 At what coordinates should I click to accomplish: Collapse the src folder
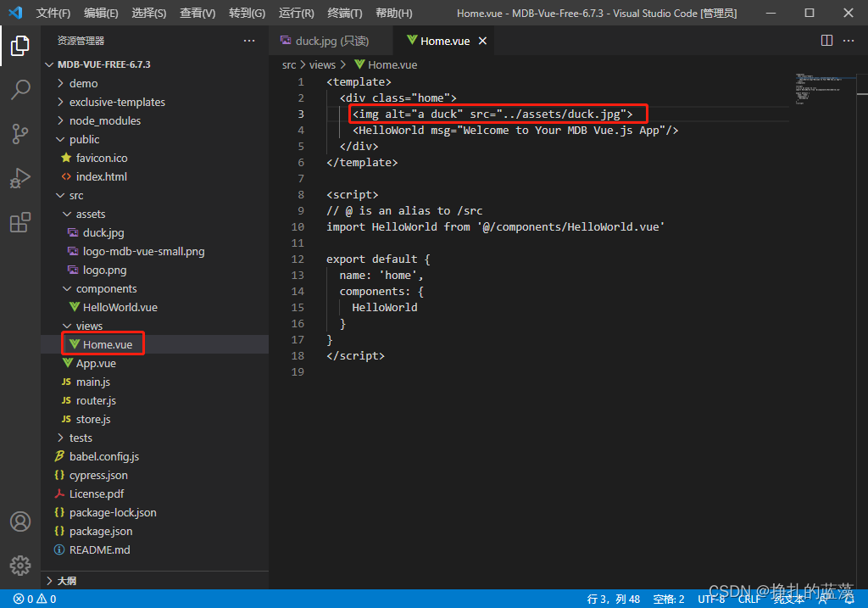click(x=76, y=196)
